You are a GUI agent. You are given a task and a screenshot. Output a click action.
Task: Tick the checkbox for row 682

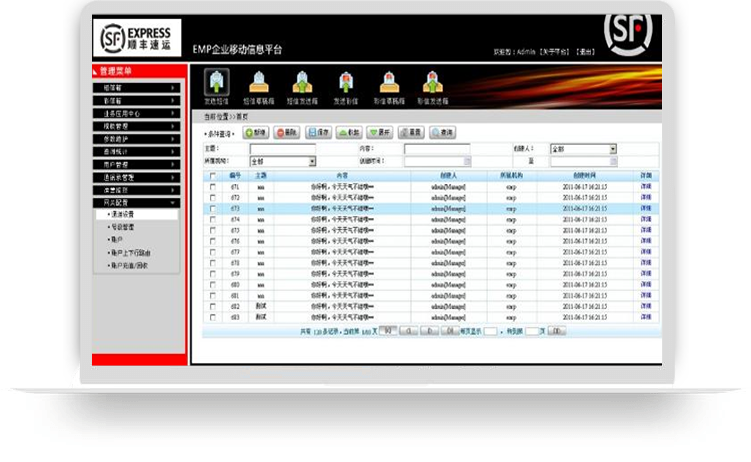213,306
